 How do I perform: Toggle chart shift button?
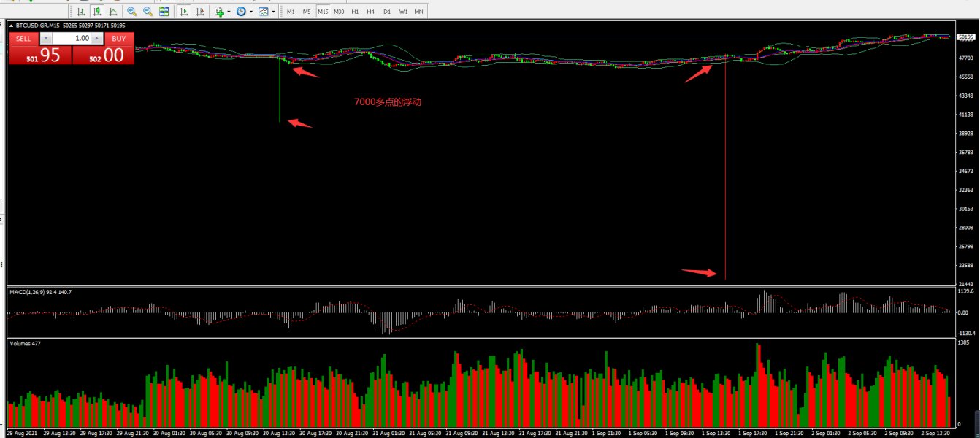[200, 12]
